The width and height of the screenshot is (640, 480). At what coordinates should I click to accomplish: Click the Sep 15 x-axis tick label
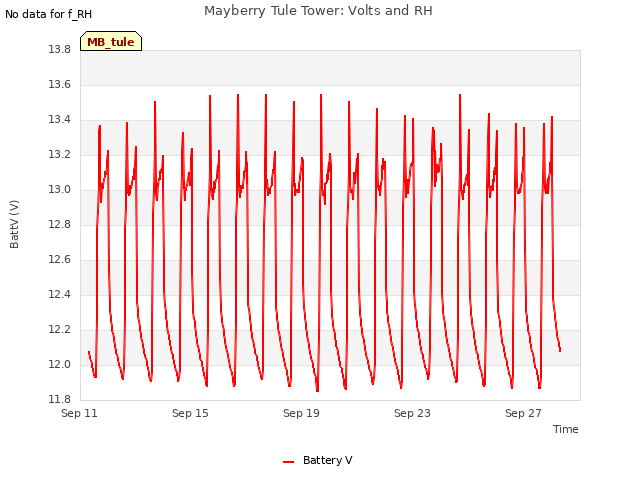pyautogui.click(x=190, y=413)
